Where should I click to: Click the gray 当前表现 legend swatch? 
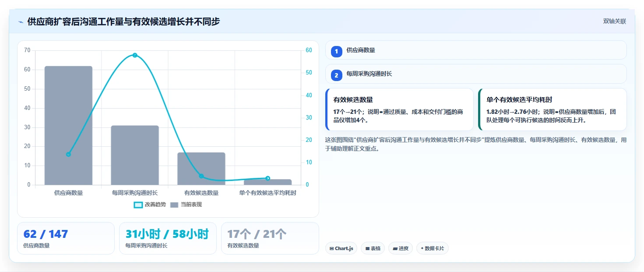pos(174,205)
